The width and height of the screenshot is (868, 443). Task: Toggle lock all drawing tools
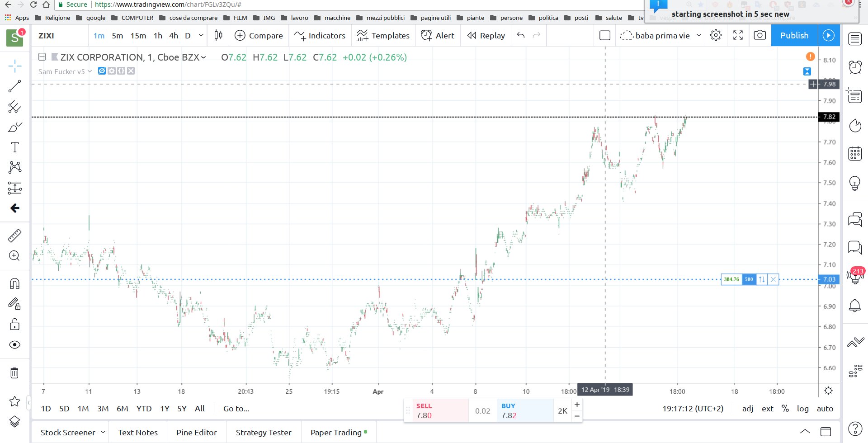tap(15, 324)
